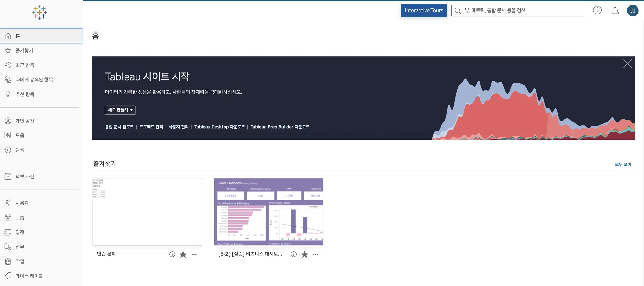This screenshot has height=286, width=644.
Task: Click the 탐색 compass icon
Action: pyautogui.click(x=8, y=150)
